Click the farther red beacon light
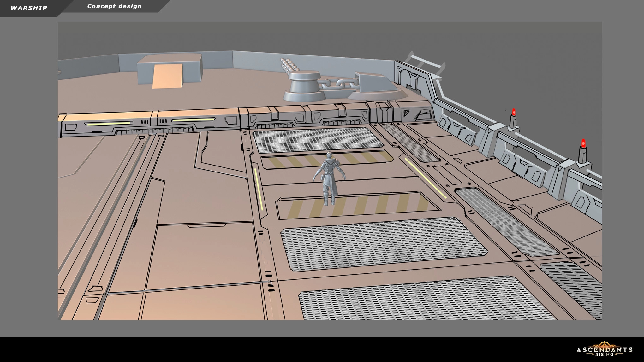Viewport: 644px width, 362px height. pyautogui.click(x=514, y=112)
